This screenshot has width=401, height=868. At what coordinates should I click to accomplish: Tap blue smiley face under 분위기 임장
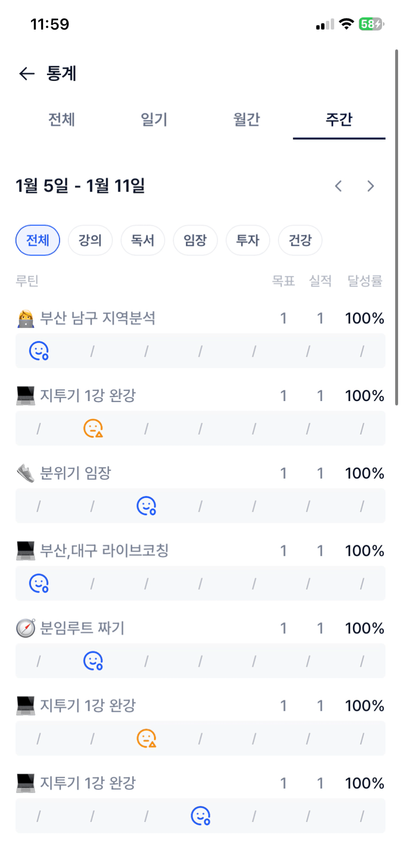coord(146,506)
